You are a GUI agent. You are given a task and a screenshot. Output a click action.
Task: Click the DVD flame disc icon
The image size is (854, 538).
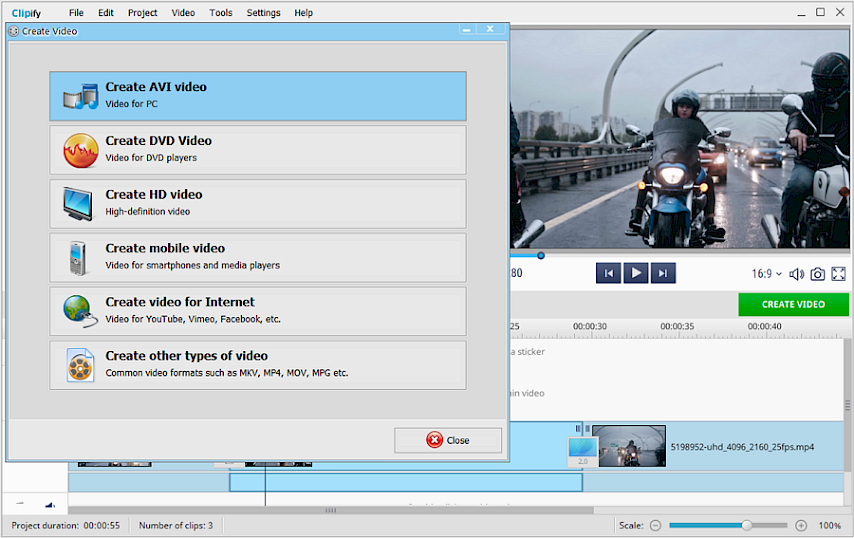tap(81, 150)
